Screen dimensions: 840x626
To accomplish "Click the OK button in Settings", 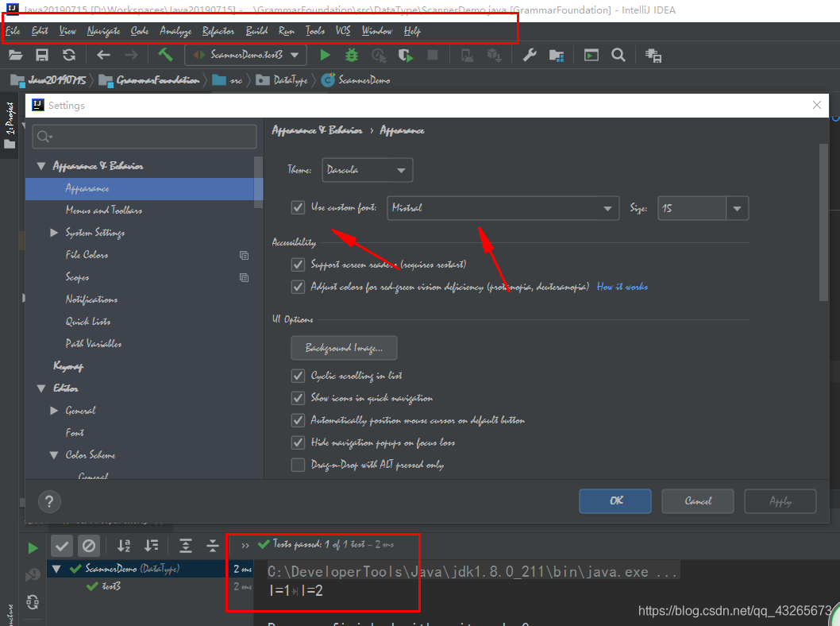I will coord(615,501).
